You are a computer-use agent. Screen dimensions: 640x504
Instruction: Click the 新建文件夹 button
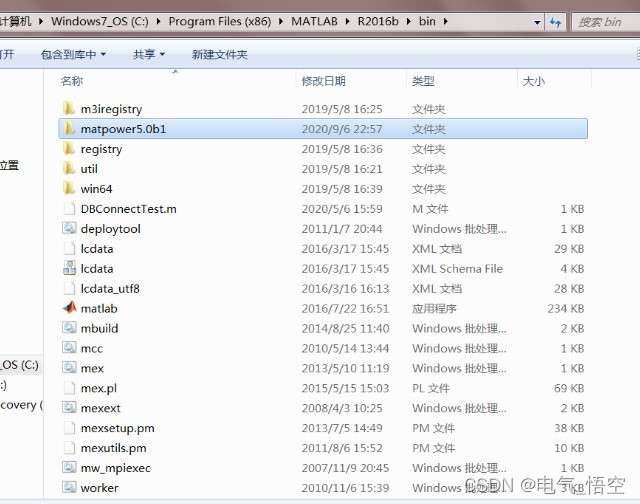(220, 54)
